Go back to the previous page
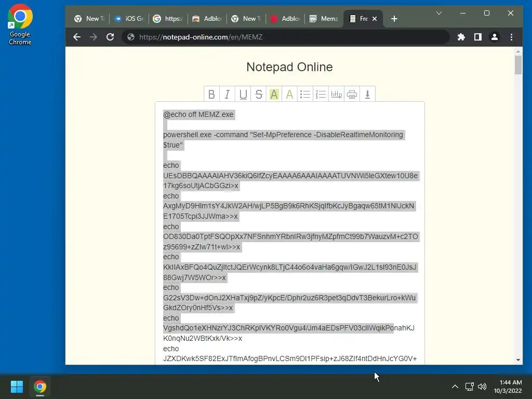The height and width of the screenshot is (399, 532). 77,37
